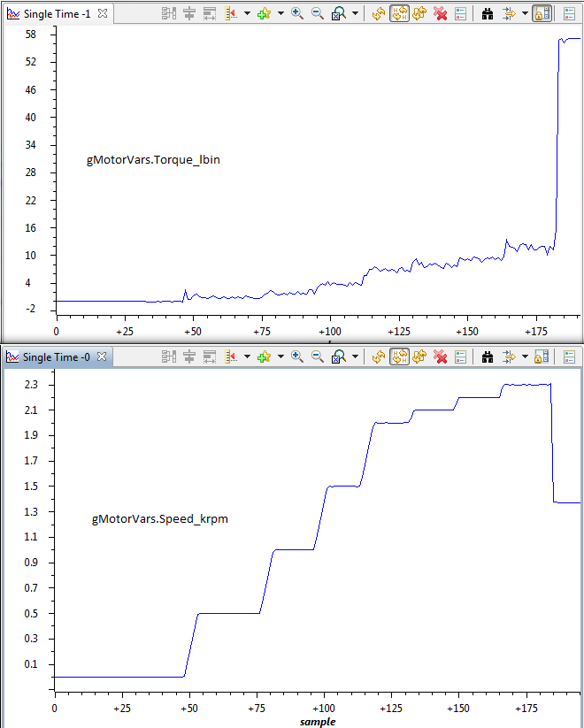Zoom in on the Single Time -0 graph
584x728 pixels.
pyautogui.click(x=297, y=356)
